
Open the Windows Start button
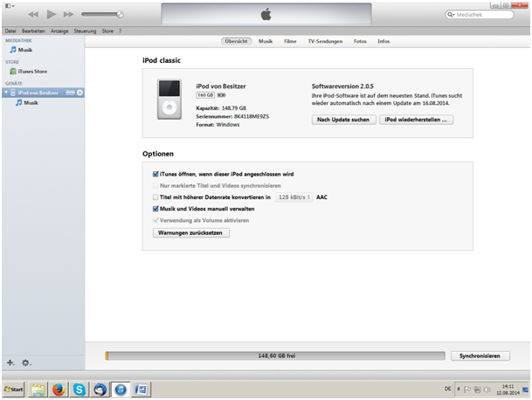pyautogui.click(x=14, y=390)
